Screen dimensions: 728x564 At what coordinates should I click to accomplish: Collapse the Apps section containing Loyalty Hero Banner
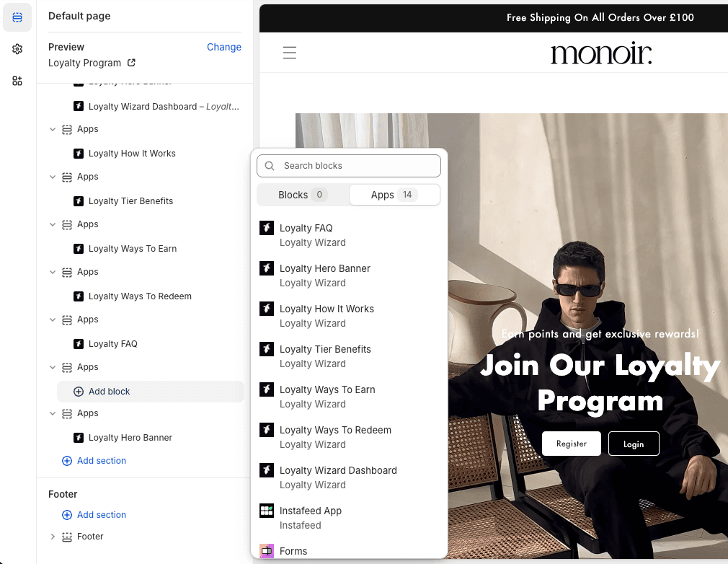click(53, 413)
